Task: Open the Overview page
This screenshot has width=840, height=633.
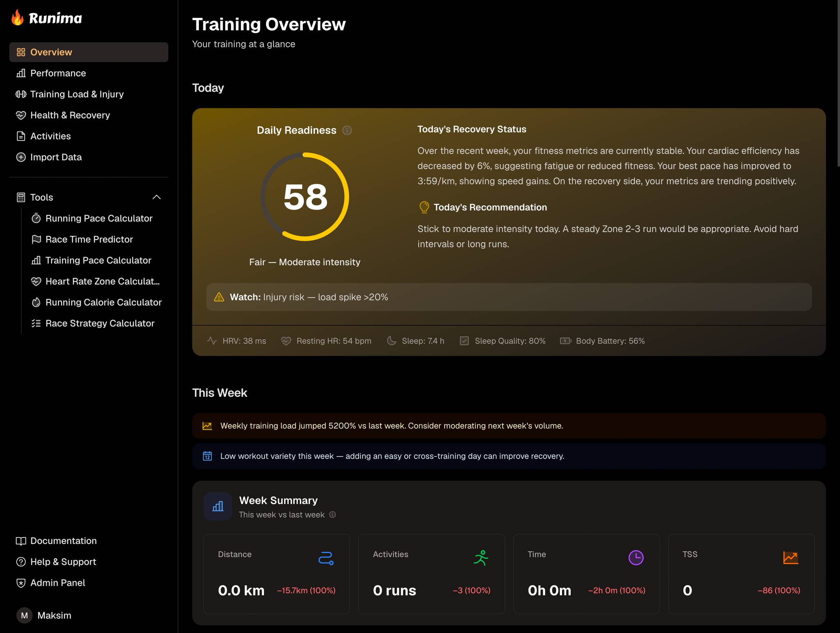Action: 89,52
